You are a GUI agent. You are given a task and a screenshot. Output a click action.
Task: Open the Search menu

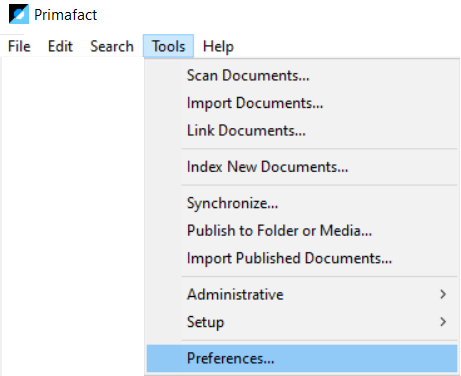(112, 46)
